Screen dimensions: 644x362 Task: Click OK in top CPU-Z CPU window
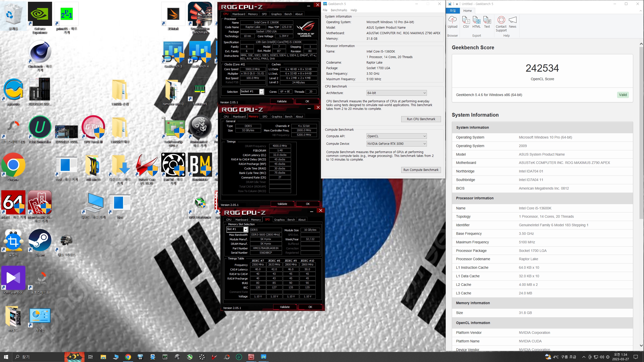pos(307,101)
